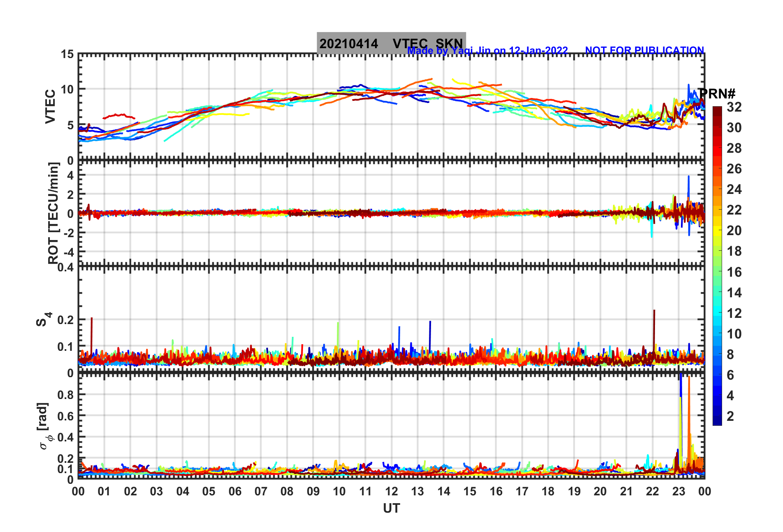783x532 pixels.
Task: Click colorbar PRN label "28"
Action: pyautogui.click(x=734, y=148)
